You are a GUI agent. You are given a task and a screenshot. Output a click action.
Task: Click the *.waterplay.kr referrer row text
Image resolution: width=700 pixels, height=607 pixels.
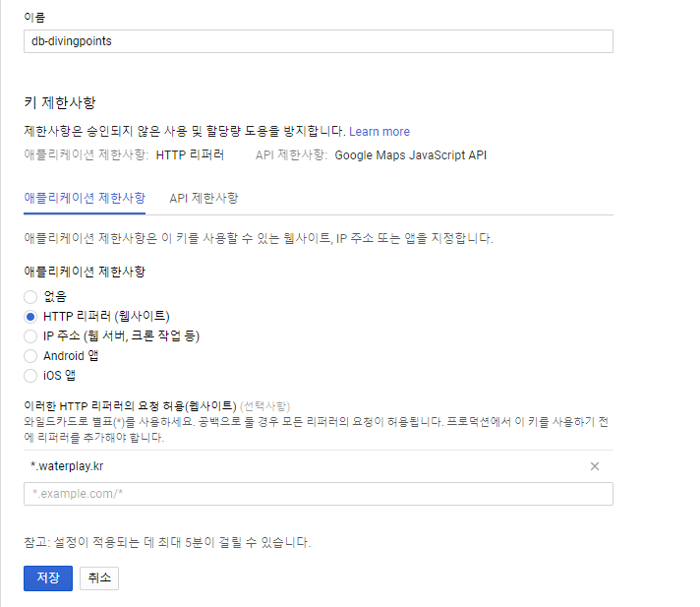[x=67, y=466]
